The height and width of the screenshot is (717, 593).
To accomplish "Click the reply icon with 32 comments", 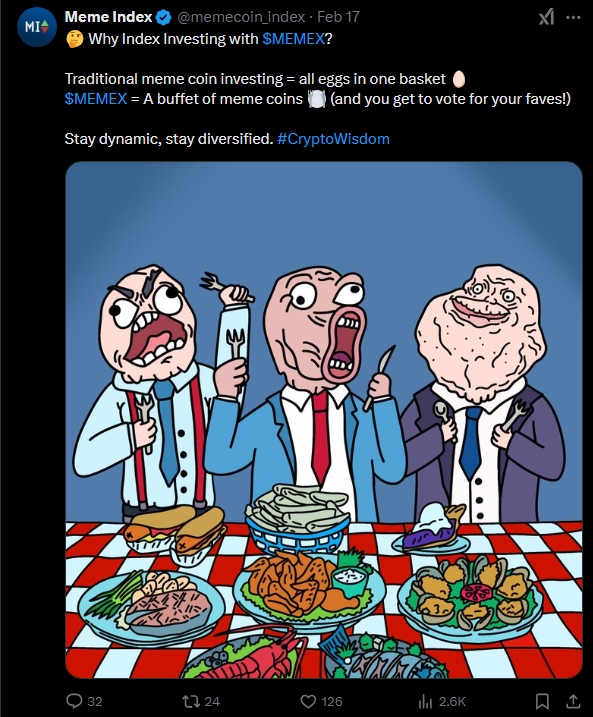I will 75,701.
